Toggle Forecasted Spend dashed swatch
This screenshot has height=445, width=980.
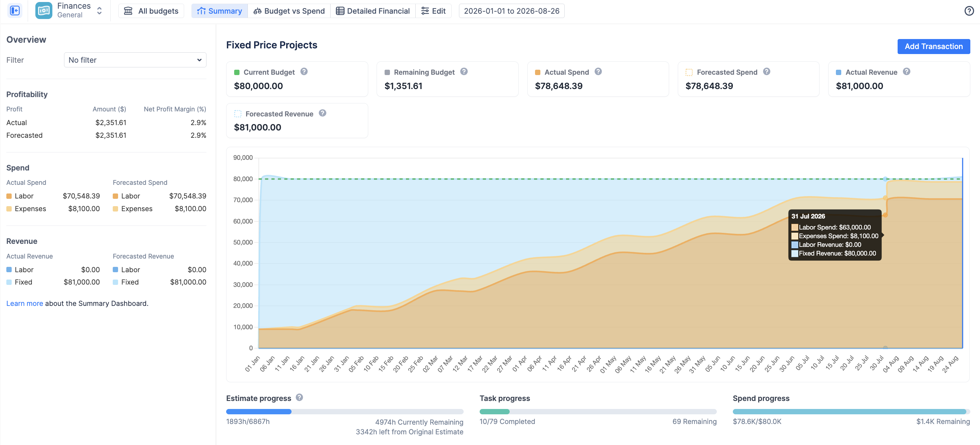[x=689, y=72]
